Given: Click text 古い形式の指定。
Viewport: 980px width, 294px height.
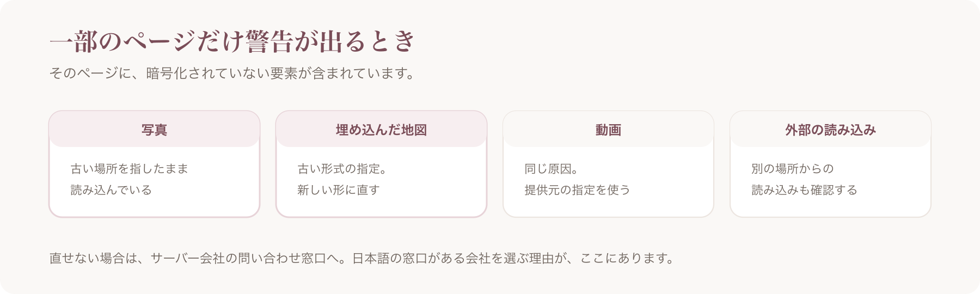Looking at the screenshot, I should pos(342,169).
